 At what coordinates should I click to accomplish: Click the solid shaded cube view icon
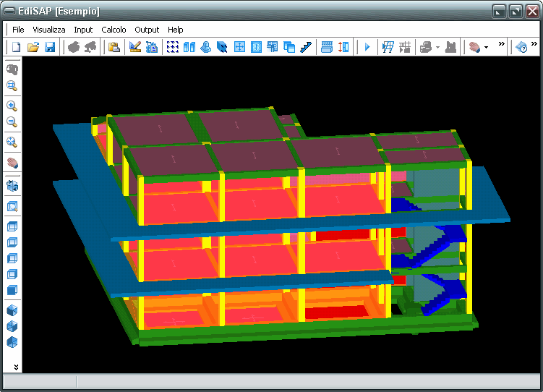(12, 290)
